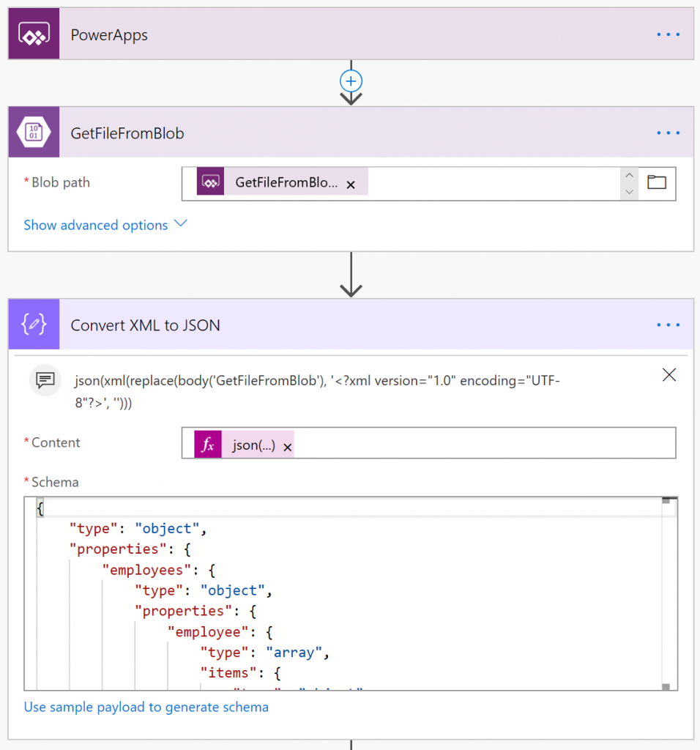Open the folder picker for Blob path

(x=657, y=182)
